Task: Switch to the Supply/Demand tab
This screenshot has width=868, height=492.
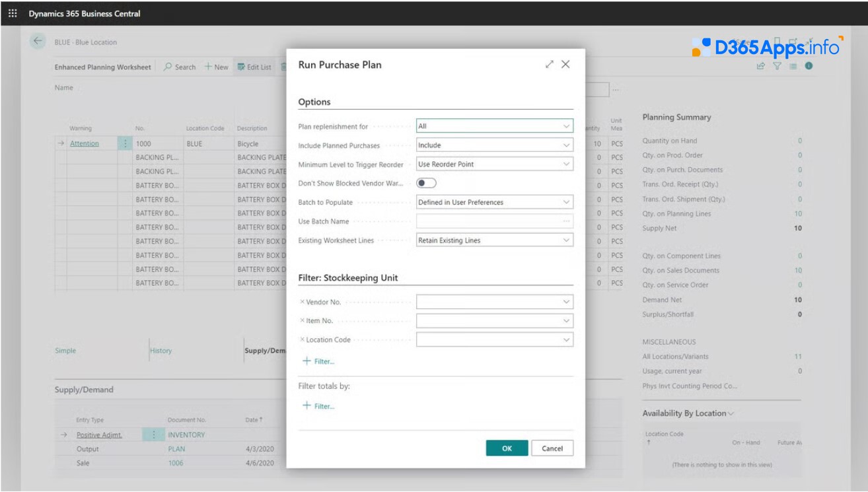Action: [x=265, y=351]
